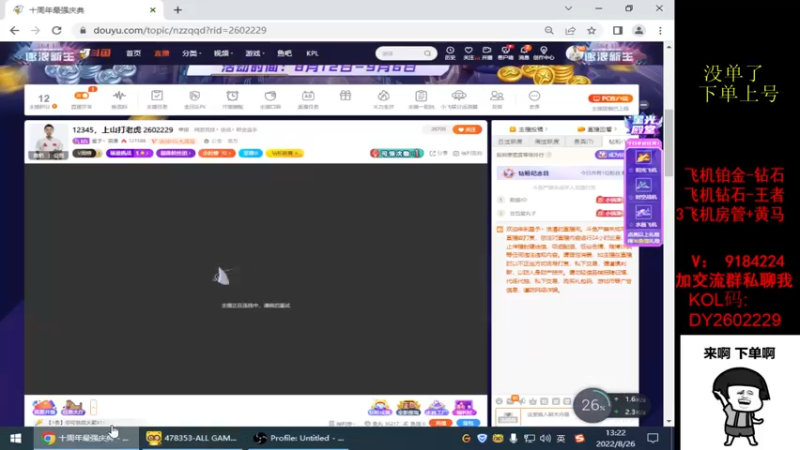
Task: Open a new Chrome tab
Action: point(178,10)
